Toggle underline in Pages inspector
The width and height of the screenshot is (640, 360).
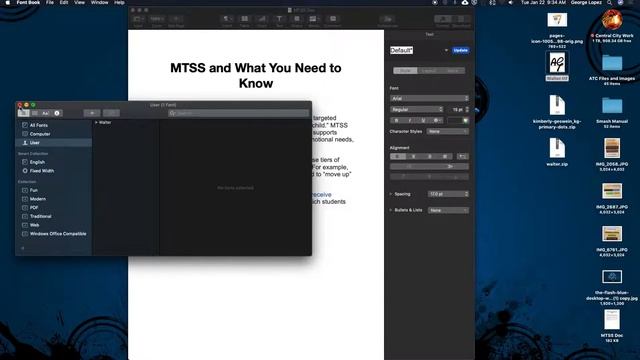click(x=423, y=120)
